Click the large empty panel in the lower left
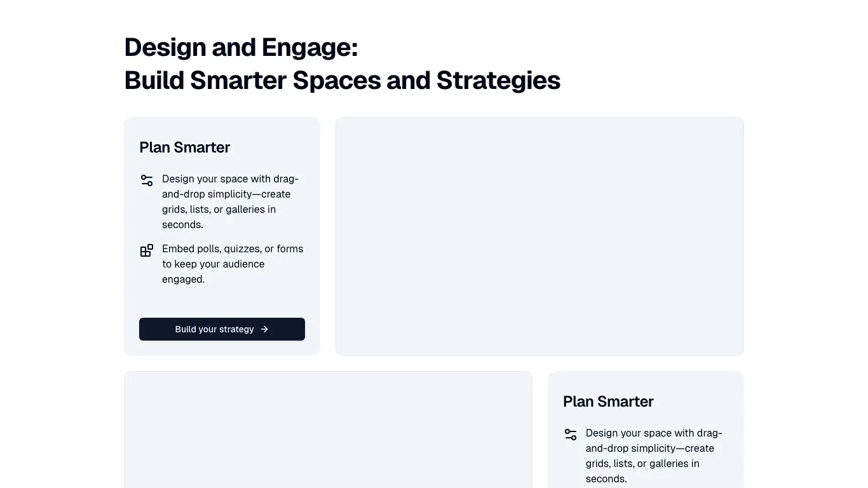 point(328,430)
